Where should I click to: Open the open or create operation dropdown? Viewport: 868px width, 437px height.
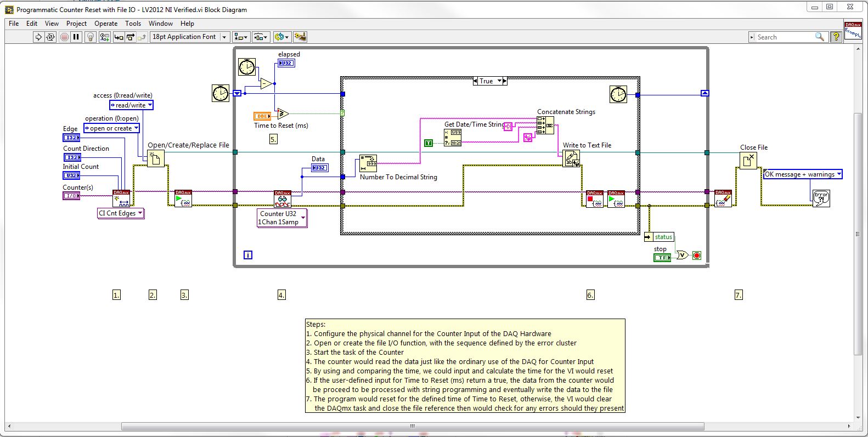click(x=112, y=128)
